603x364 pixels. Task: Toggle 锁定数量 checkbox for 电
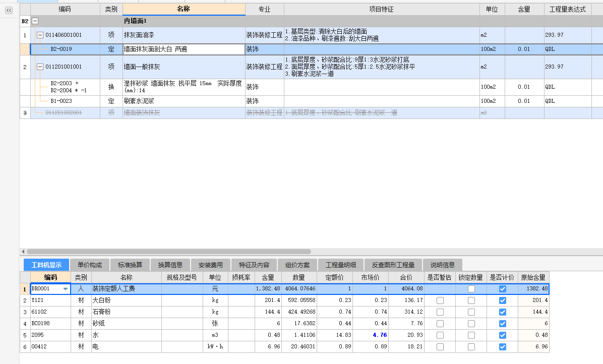click(x=471, y=347)
